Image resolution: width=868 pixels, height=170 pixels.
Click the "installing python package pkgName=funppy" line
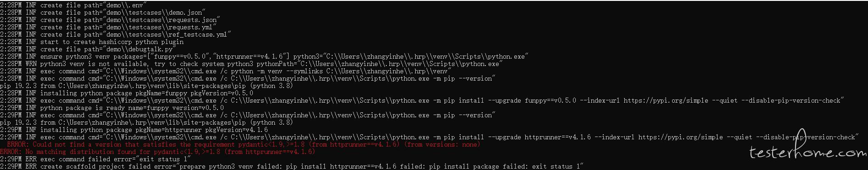coord(127,93)
